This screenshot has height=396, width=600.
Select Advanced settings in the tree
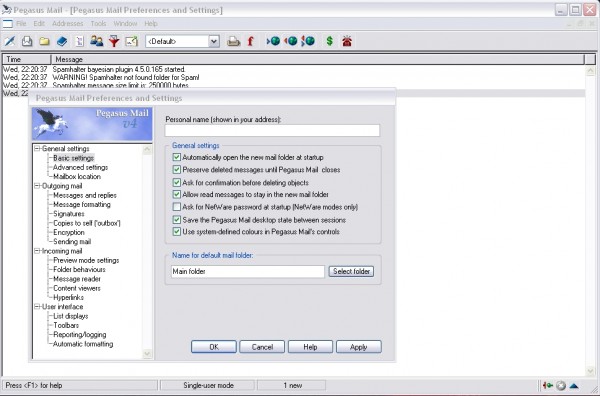pyautogui.click(x=80, y=167)
